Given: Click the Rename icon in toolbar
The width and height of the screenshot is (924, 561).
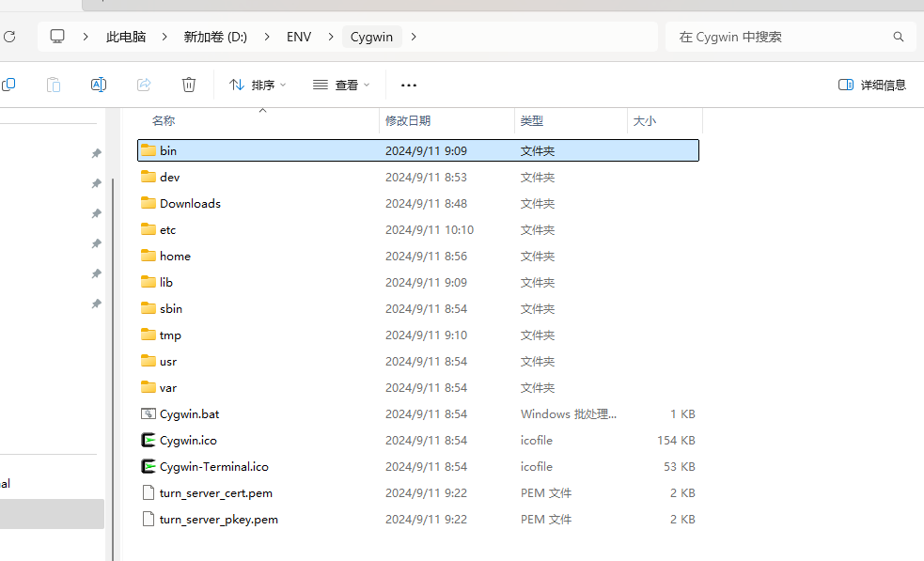Looking at the screenshot, I should [x=99, y=85].
